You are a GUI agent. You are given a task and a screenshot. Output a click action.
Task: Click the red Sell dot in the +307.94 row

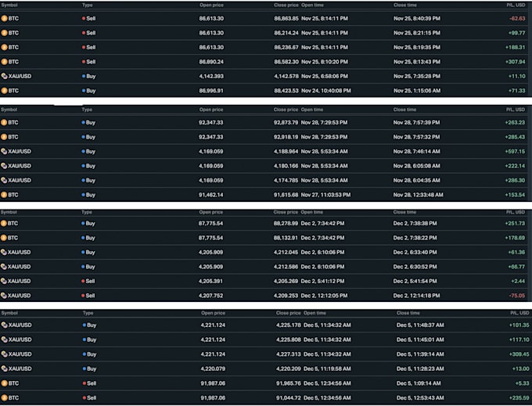click(84, 62)
